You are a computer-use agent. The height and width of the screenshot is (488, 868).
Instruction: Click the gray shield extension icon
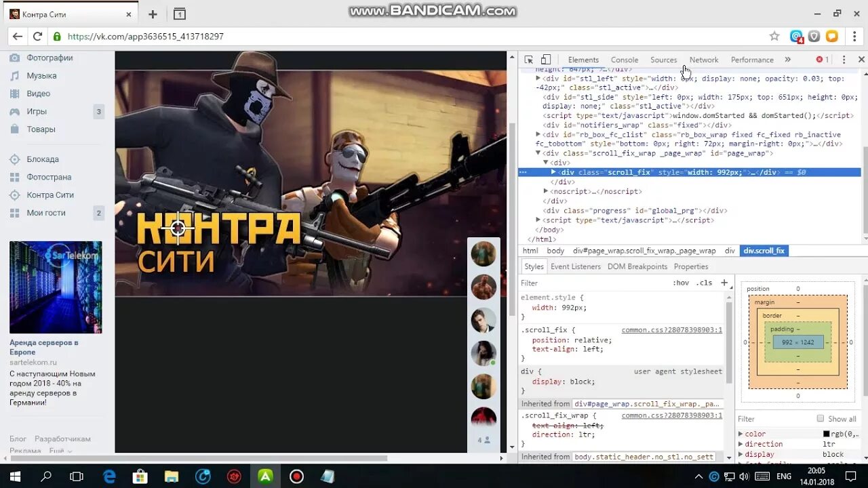tap(814, 37)
